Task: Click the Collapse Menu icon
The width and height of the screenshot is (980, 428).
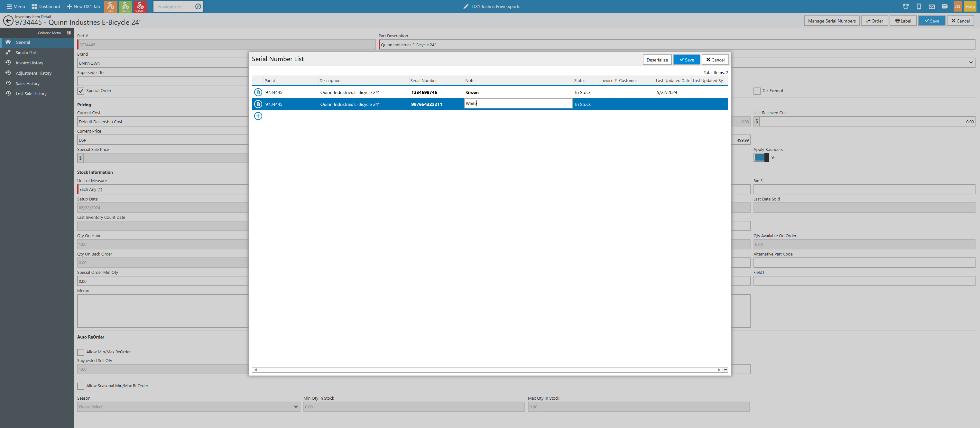Action: [x=69, y=33]
